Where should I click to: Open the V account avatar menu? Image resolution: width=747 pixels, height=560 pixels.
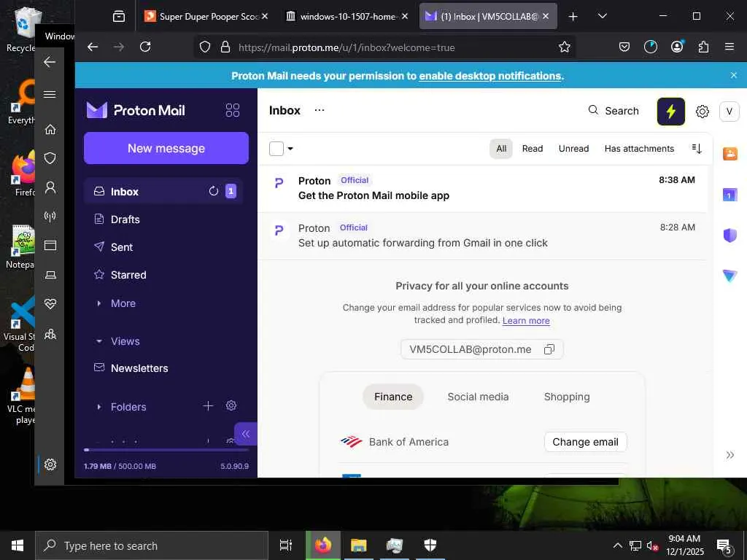point(729,112)
